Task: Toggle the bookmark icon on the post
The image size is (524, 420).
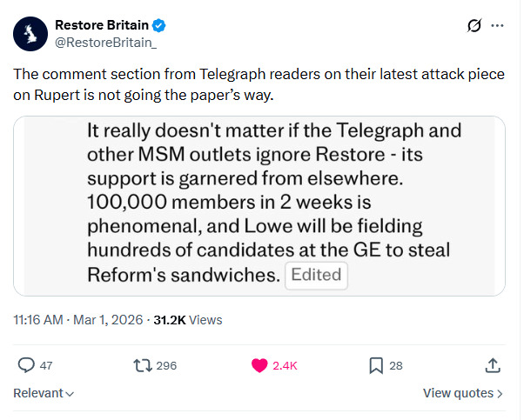Action: 376,365
